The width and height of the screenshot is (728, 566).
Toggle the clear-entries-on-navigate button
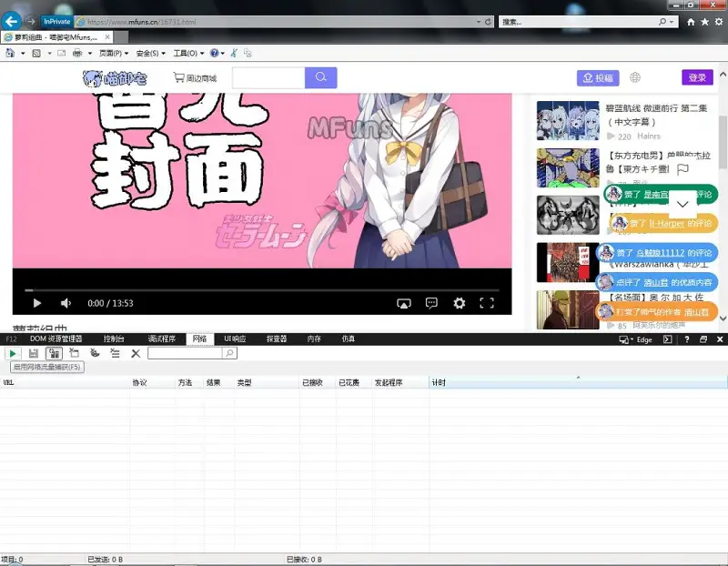click(116, 353)
